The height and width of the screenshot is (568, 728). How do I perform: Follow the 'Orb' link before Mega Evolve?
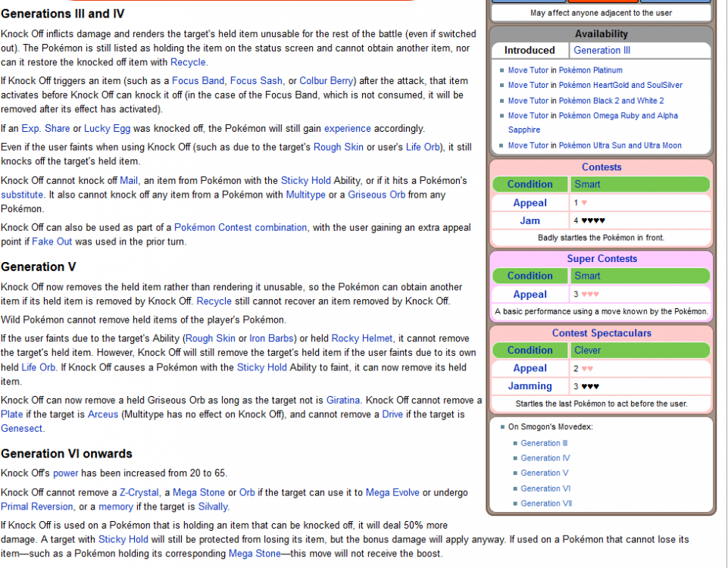click(247, 492)
